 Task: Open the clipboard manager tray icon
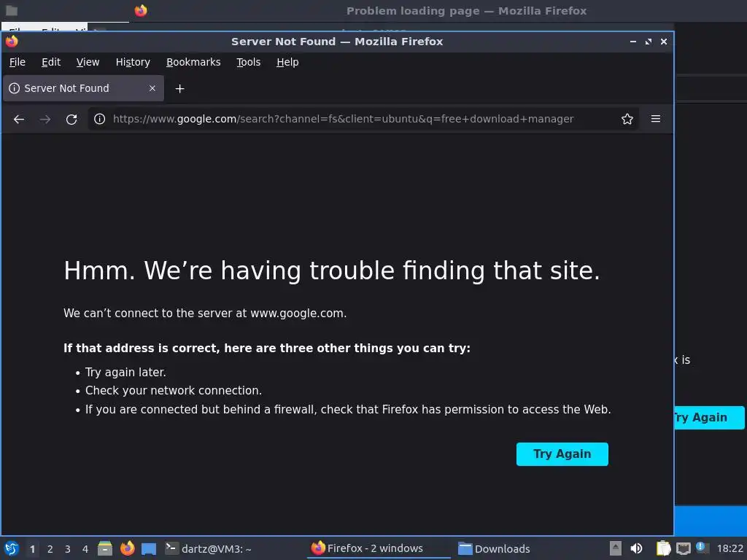663,548
